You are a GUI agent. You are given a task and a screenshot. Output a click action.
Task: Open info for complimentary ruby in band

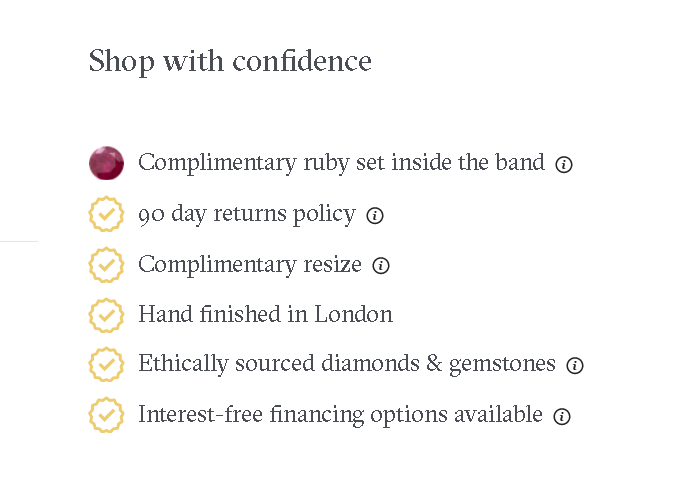(x=564, y=165)
